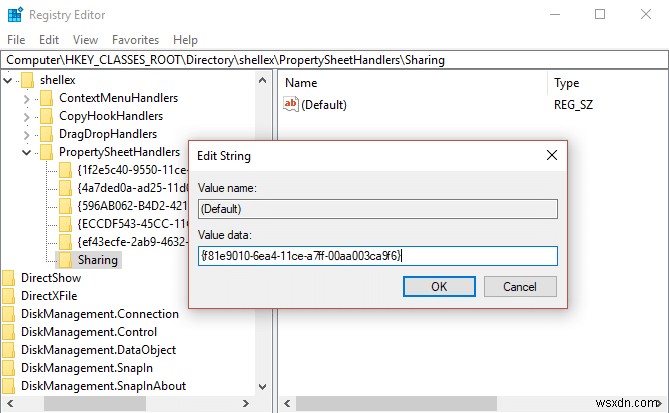
Task: Expand the CopyHookHandlers key
Action: click(27, 116)
